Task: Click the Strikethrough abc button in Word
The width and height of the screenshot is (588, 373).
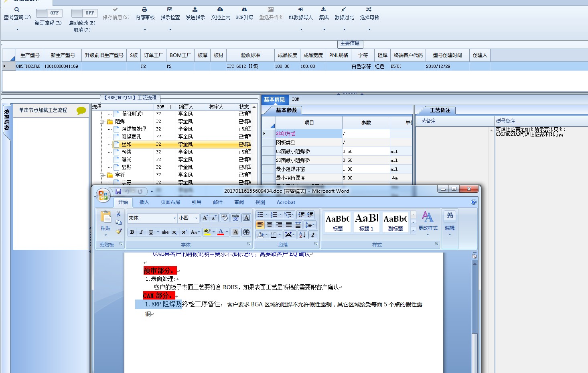Action: (165, 232)
